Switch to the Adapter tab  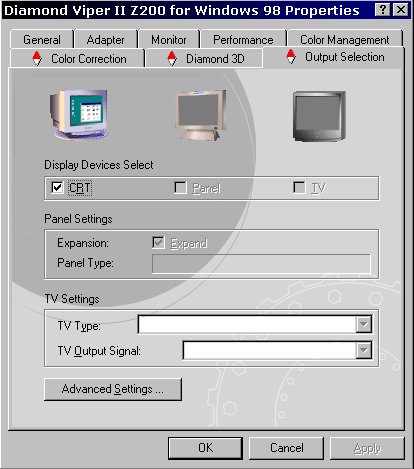tap(105, 40)
